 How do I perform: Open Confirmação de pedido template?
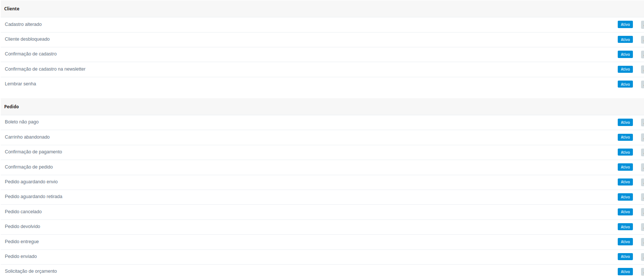pos(29,167)
